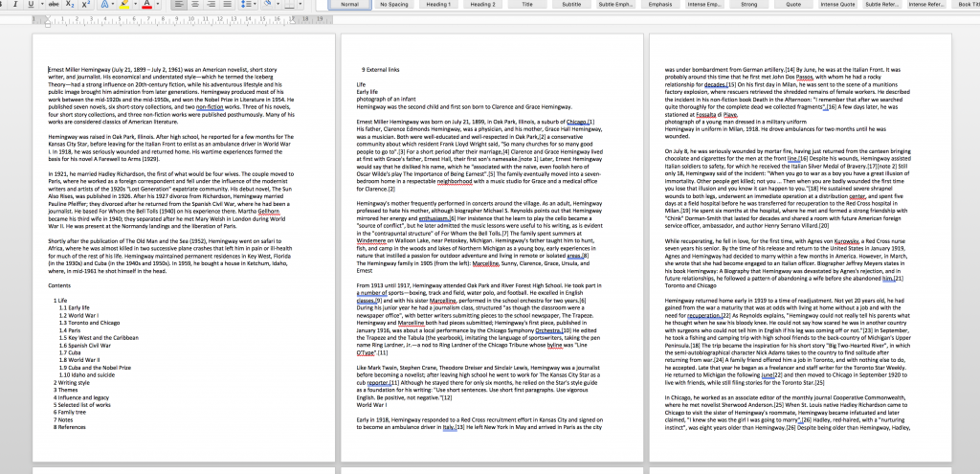Screen dimensions: 980x474
Task: Apply superscript formatting
Action: (85, 4)
